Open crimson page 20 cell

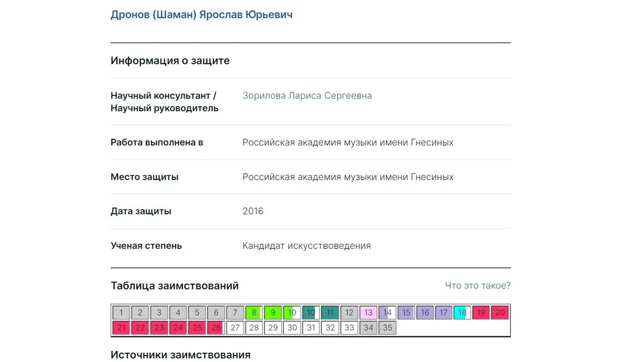click(500, 312)
